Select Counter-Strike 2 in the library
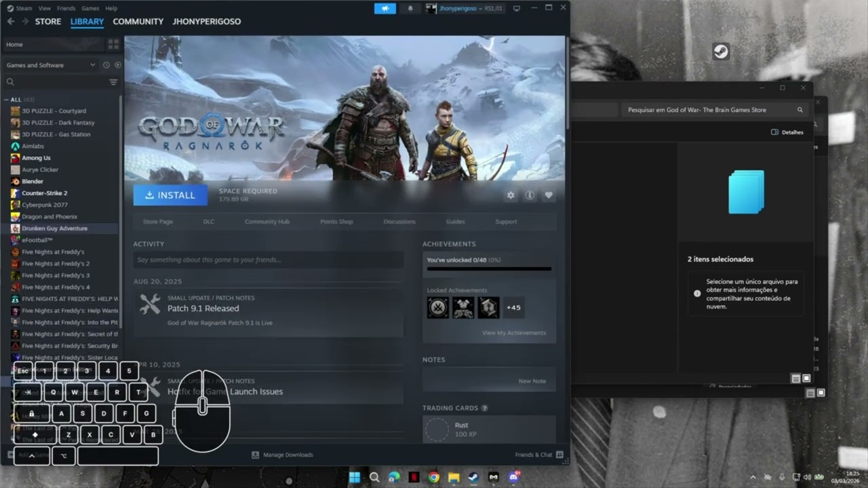 (x=45, y=193)
